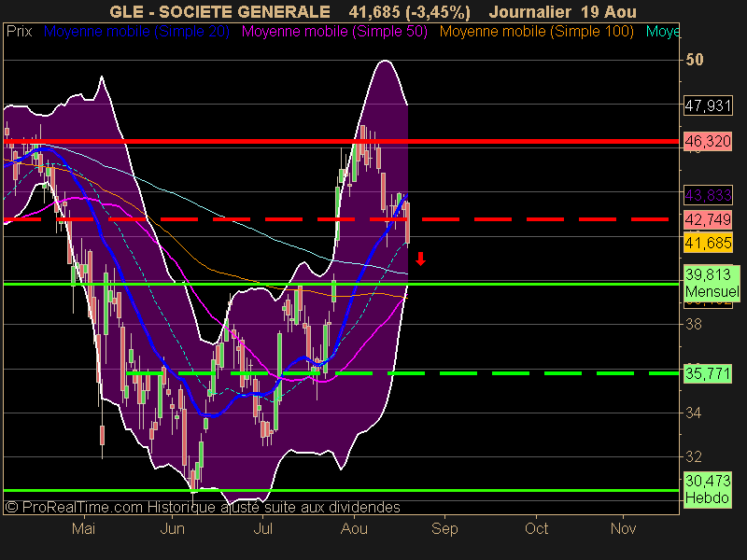The height and width of the screenshot is (560, 747).
Task: Click the 47,931 price label on axis
Action: click(x=708, y=105)
